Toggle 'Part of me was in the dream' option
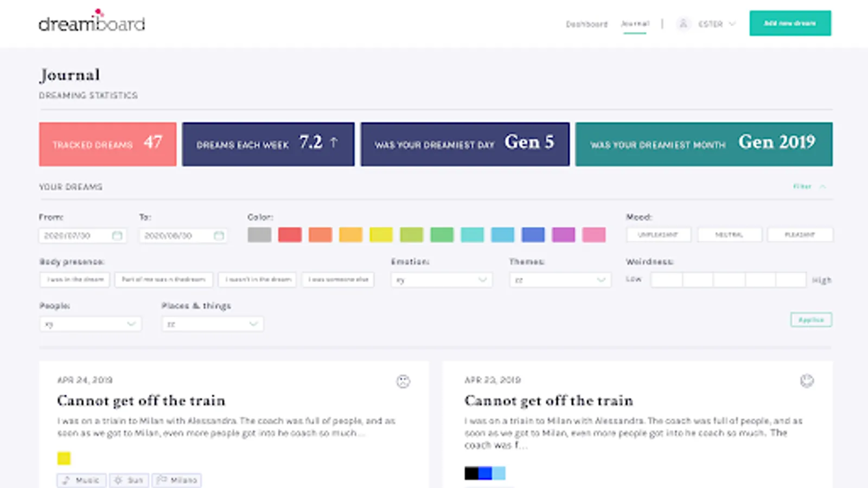The image size is (868, 488). tap(164, 280)
